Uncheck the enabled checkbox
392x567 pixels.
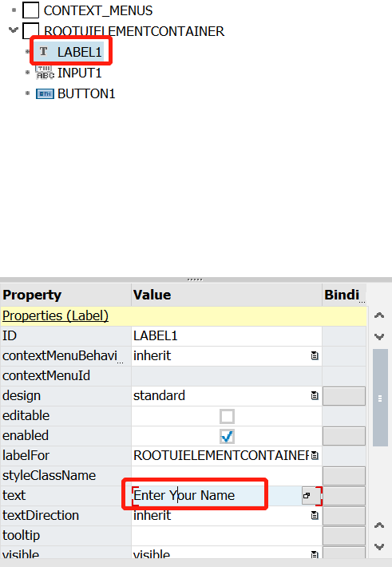pyautogui.click(x=227, y=436)
